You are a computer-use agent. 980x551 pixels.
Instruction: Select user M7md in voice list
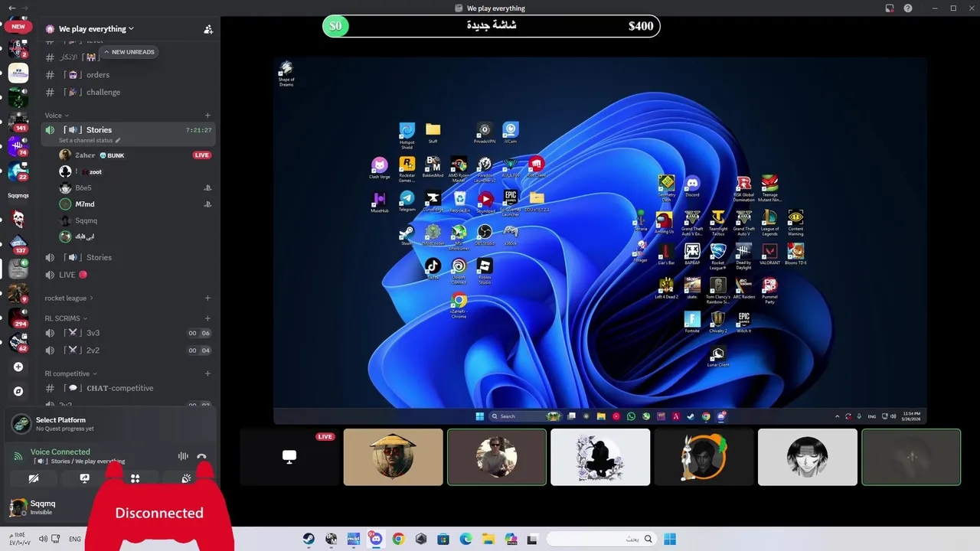tap(85, 204)
